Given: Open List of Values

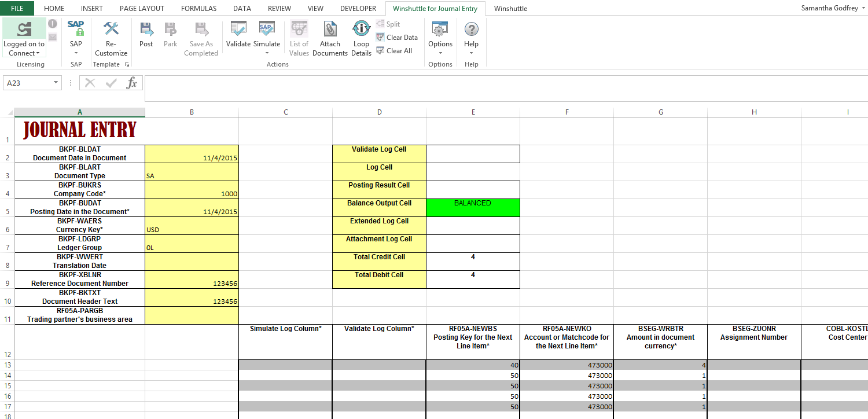Looking at the screenshot, I should point(299,38).
